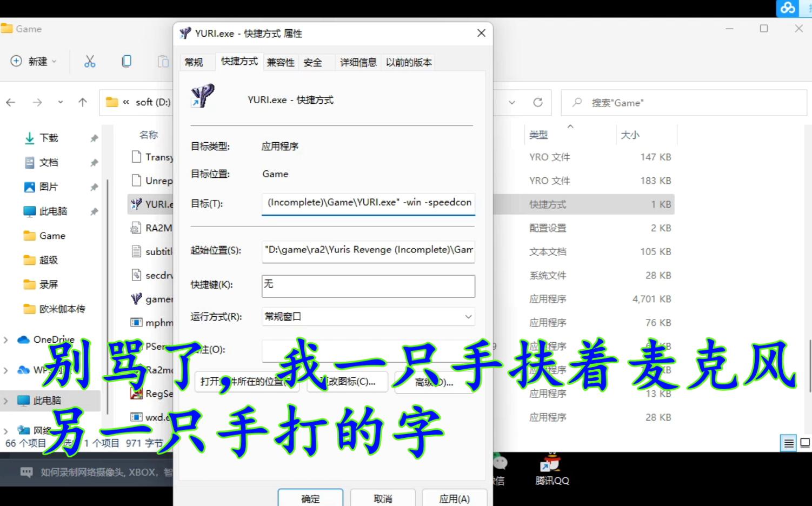Open the 兼容性 tab
This screenshot has width=812, height=506.
click(281, 63)
